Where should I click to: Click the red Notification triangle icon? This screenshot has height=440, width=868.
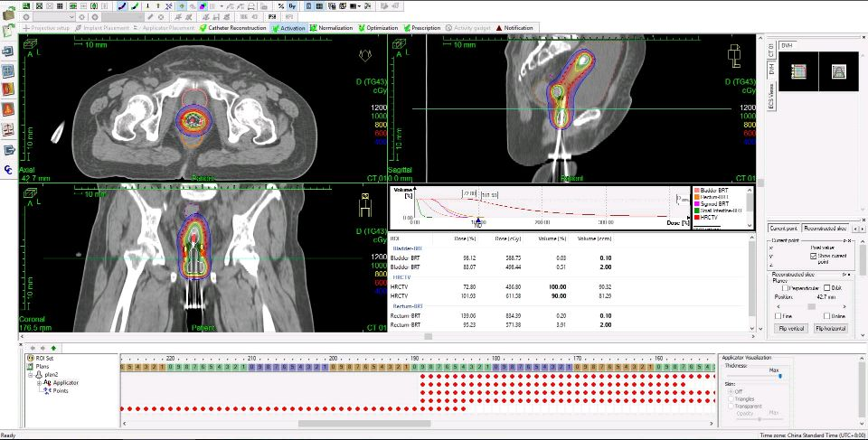coord(497,28)
